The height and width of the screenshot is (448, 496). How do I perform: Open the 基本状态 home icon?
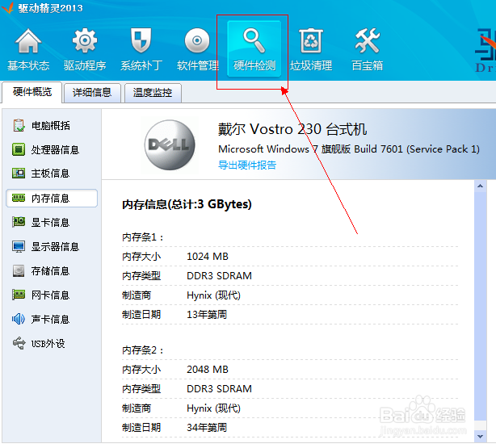click(x=28, y=41)
